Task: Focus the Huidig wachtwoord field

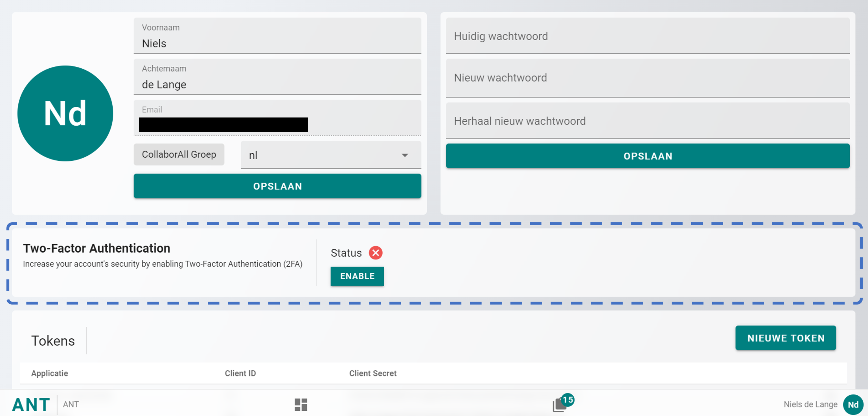Action: pos(647,36)
